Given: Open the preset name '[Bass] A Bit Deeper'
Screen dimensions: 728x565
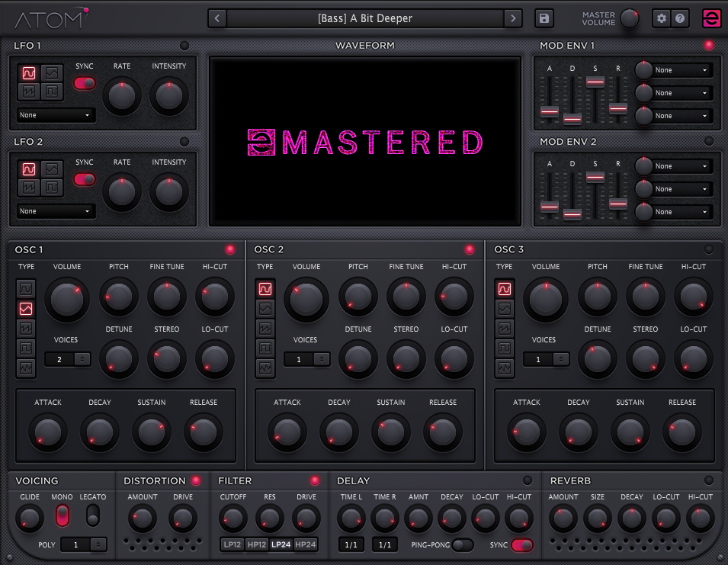Looking at the screenshot, I should [365, 18].
